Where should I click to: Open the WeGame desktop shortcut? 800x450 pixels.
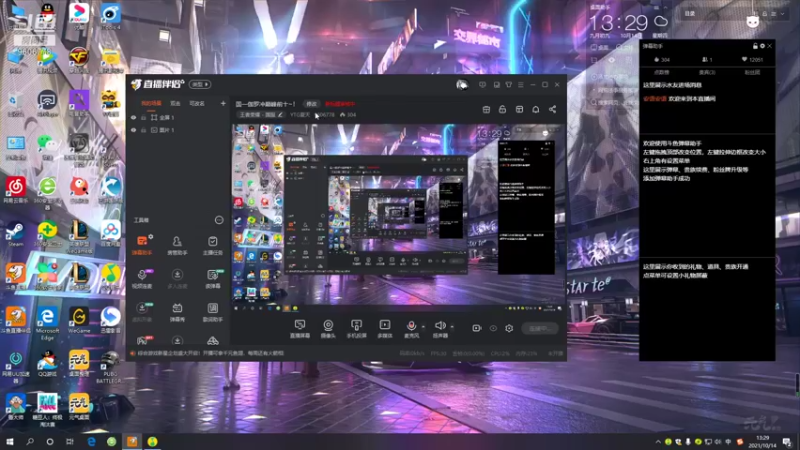click(79, 321)
